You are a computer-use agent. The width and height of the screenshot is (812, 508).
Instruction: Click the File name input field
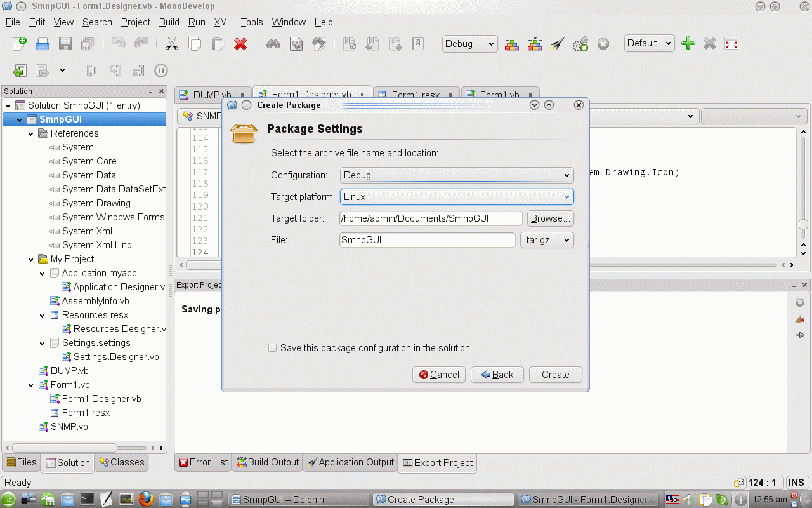click(428, 240)
